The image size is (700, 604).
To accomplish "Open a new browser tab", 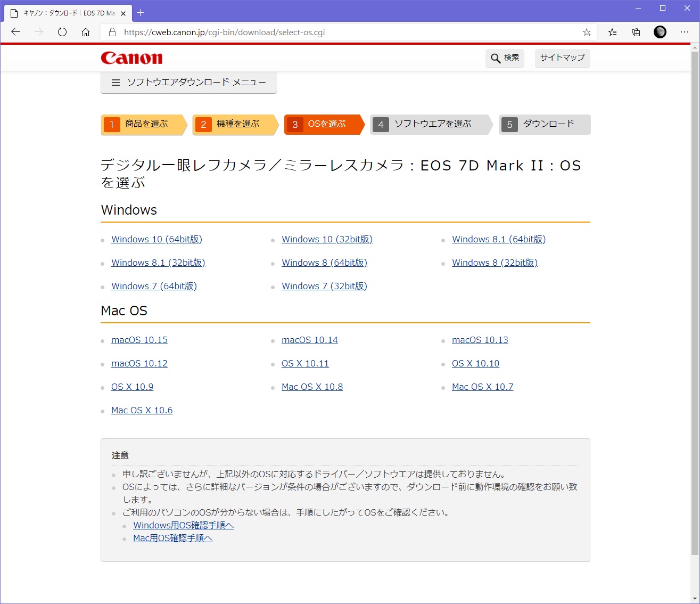I will point(141,12).
